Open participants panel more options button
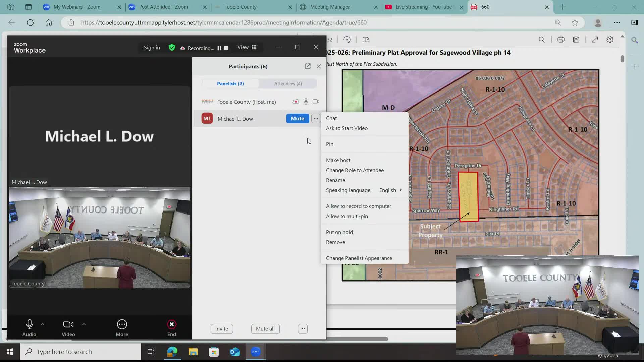Viewport: 644px width, 362px height. click(303, 329)
